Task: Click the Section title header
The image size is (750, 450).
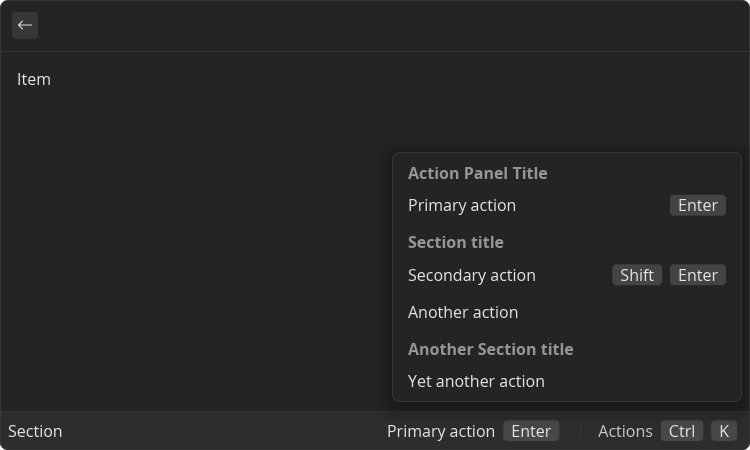Action: (455, 242)
